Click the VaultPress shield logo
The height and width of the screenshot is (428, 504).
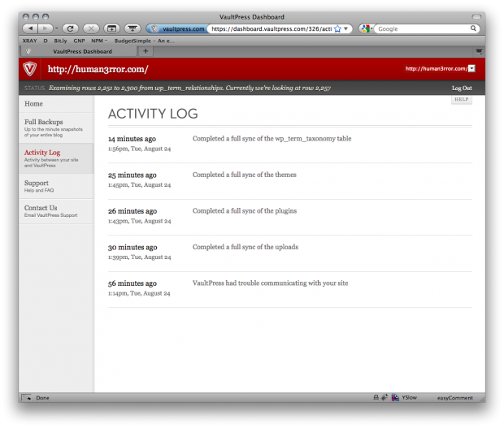(x=29, y=69)
